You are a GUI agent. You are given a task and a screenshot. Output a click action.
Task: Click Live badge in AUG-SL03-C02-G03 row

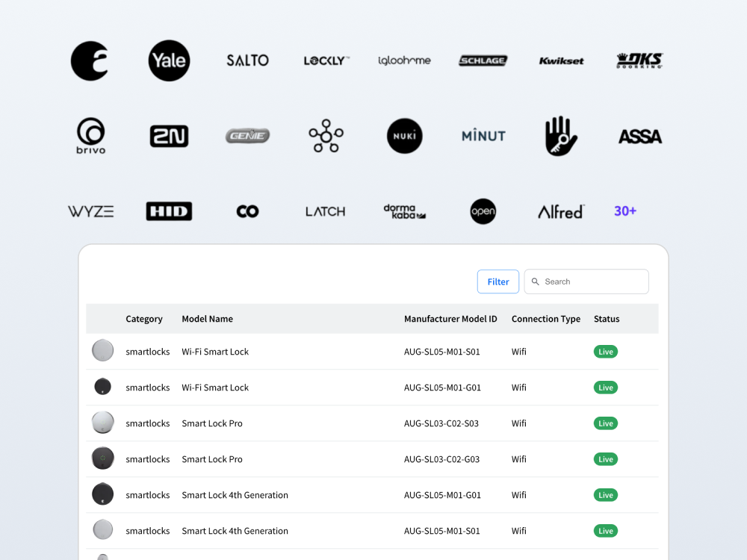click(606, 459)
